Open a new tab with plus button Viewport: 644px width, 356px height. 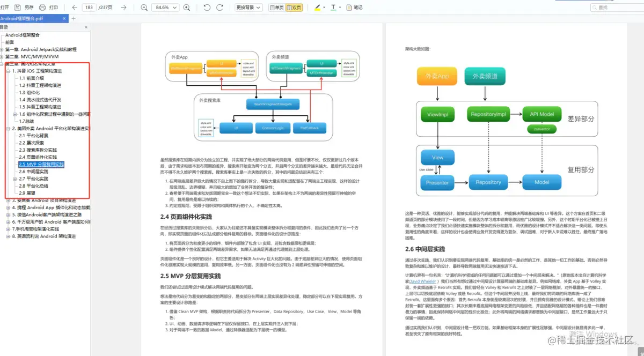click(x=74, y=18)
